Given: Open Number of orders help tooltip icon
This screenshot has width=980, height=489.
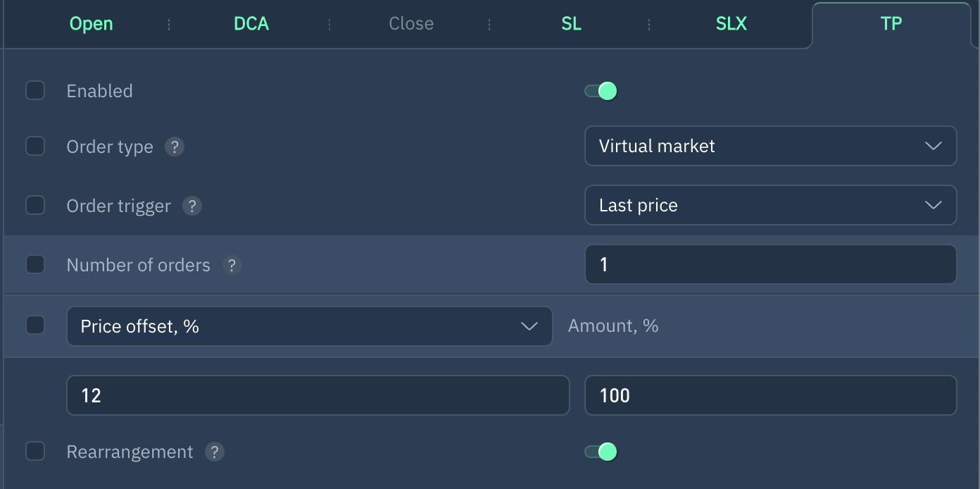Looking at the screenshot, I should pos(232,265).
